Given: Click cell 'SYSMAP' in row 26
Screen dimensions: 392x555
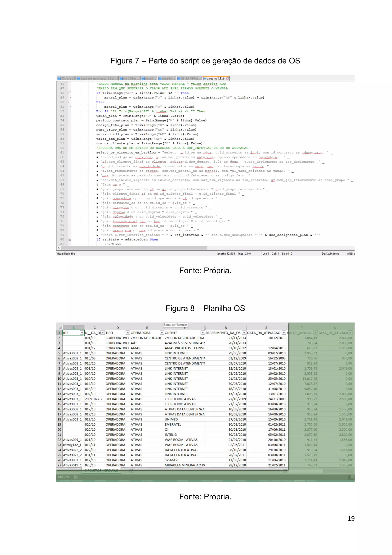Looking at the screenshot, I should point(185,460).
